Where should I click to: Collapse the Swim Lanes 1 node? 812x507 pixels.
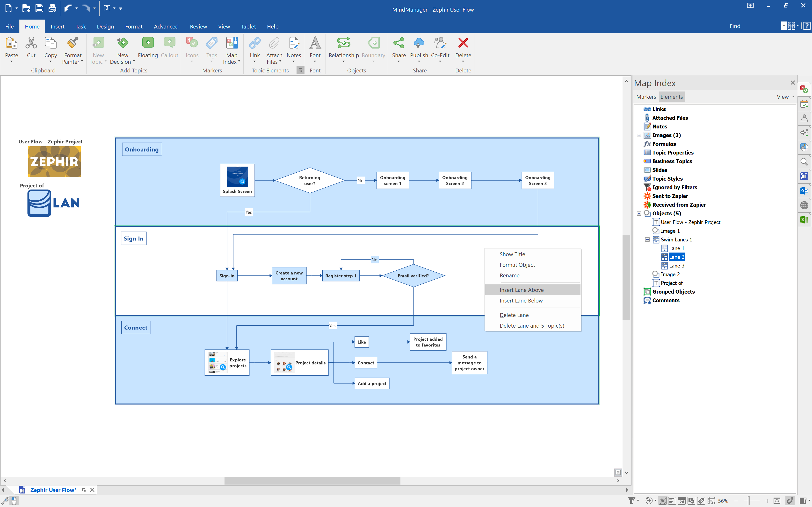[x=647, y=239]
